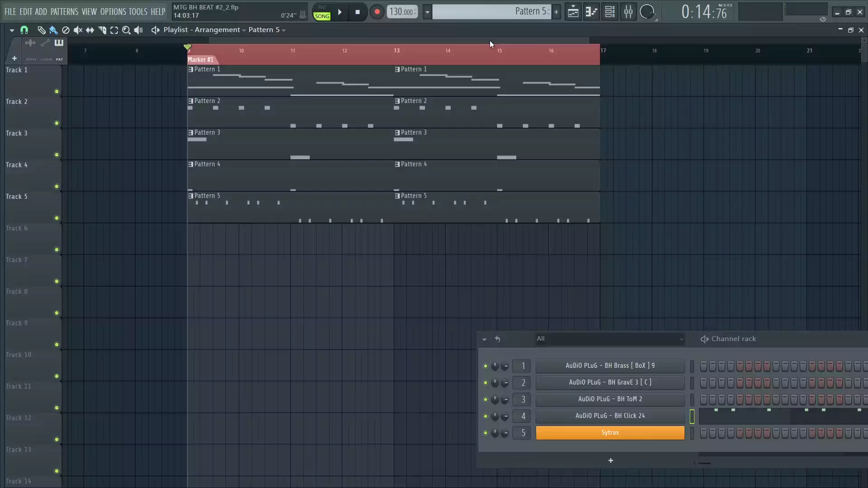Open the Playlist options arrow menu

coord(12,30)
